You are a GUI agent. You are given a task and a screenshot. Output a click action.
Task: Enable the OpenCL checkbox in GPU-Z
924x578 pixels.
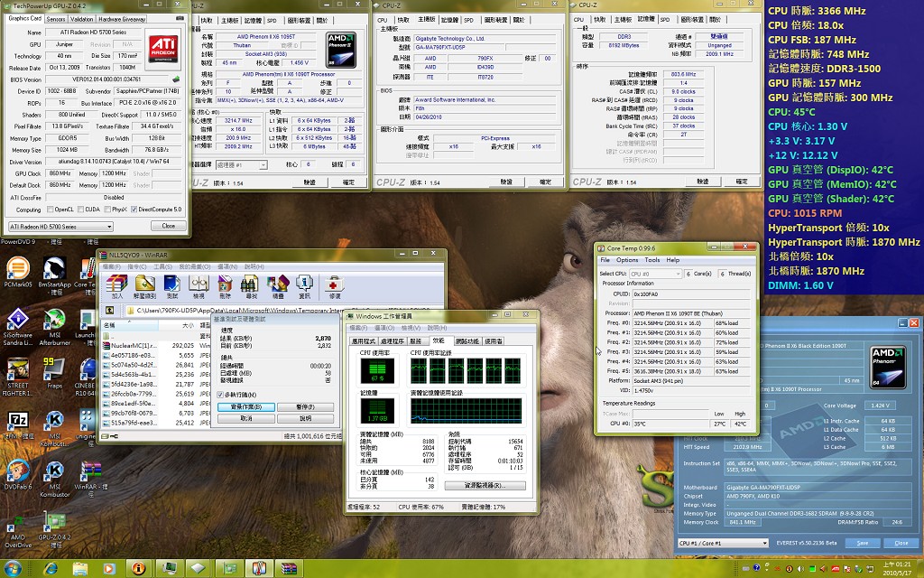[x=51, y=210]
